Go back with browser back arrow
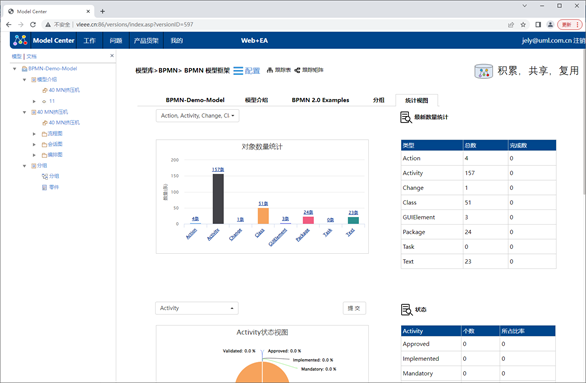 pyautogui.click(x=9, y=24)
